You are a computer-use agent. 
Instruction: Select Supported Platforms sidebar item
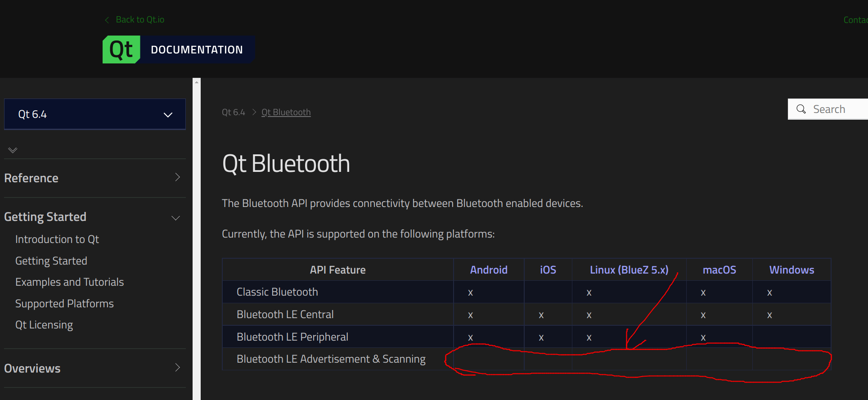click(x=64, y=304)
